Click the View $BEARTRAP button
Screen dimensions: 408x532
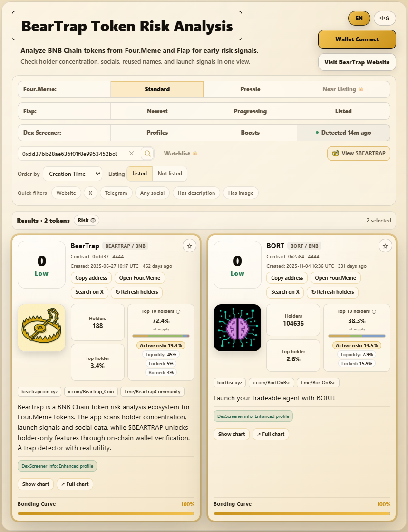[359, 154]
